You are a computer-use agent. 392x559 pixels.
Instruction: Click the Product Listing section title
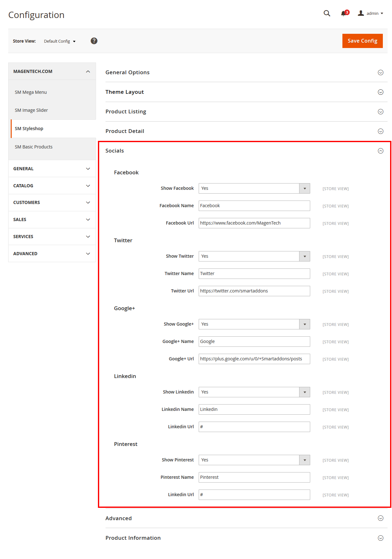pos(126,111)
